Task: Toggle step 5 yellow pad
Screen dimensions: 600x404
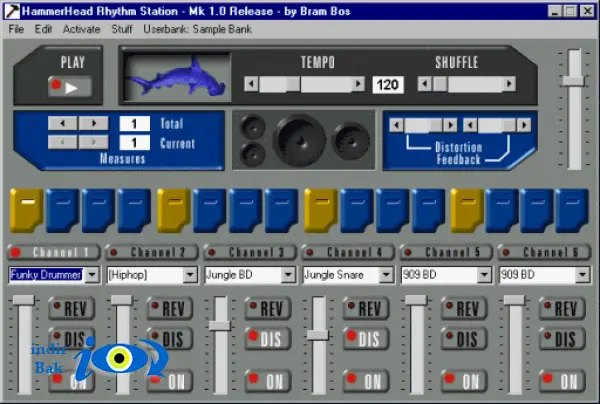Action: tap(174, 210)
